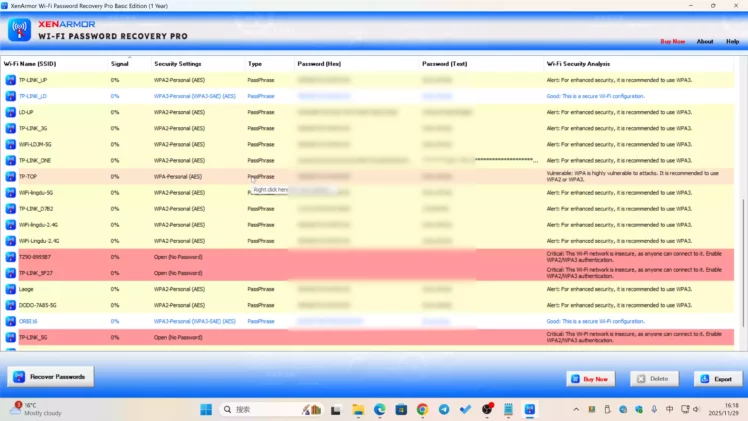Select the Wi-Fi icon beside T290-8993B7
748x421 pixels.
(10, 257)
